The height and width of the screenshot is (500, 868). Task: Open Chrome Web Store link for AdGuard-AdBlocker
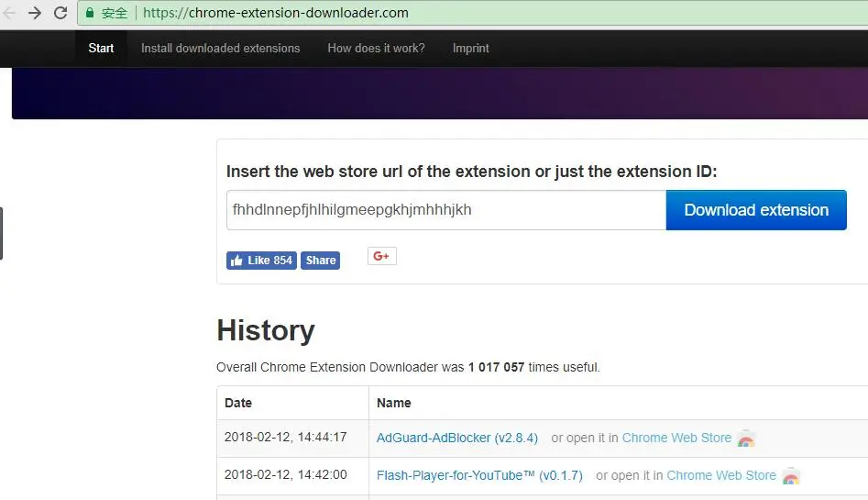click(x=676, y=438)
